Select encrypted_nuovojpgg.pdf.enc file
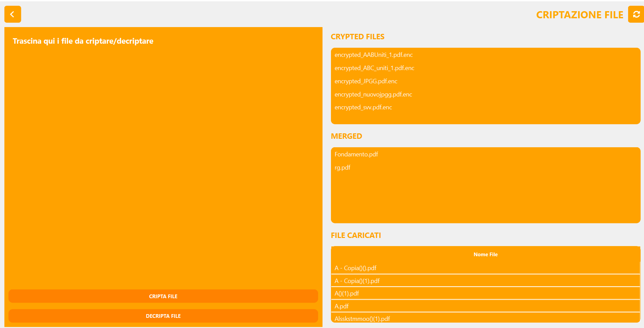644x328 pixels. click(373, 94)
